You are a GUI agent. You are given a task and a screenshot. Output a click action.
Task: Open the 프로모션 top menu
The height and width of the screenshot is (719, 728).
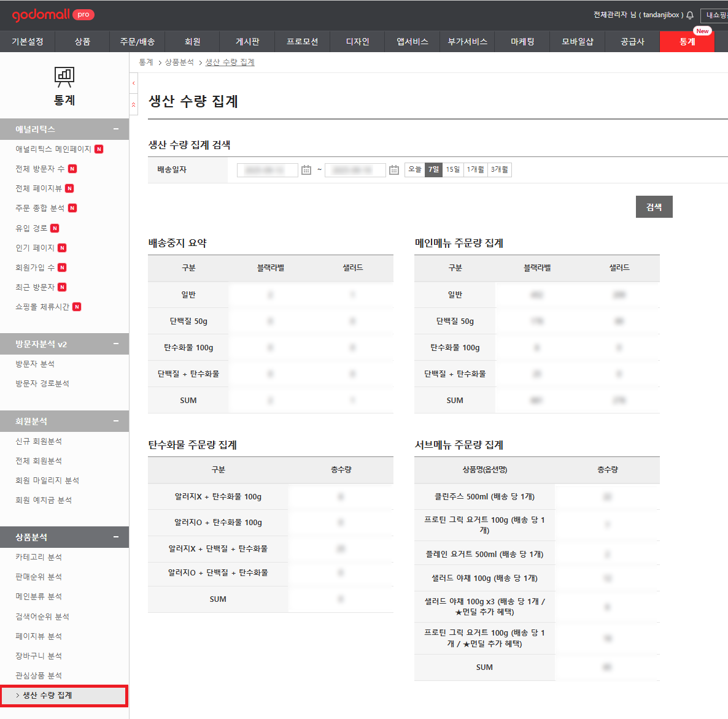click(302, 42)
